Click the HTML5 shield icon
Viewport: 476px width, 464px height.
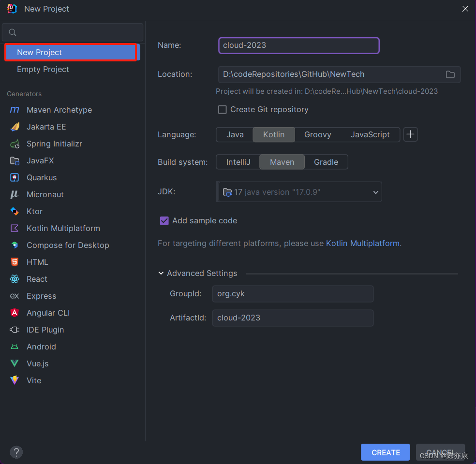coord(15,262)
